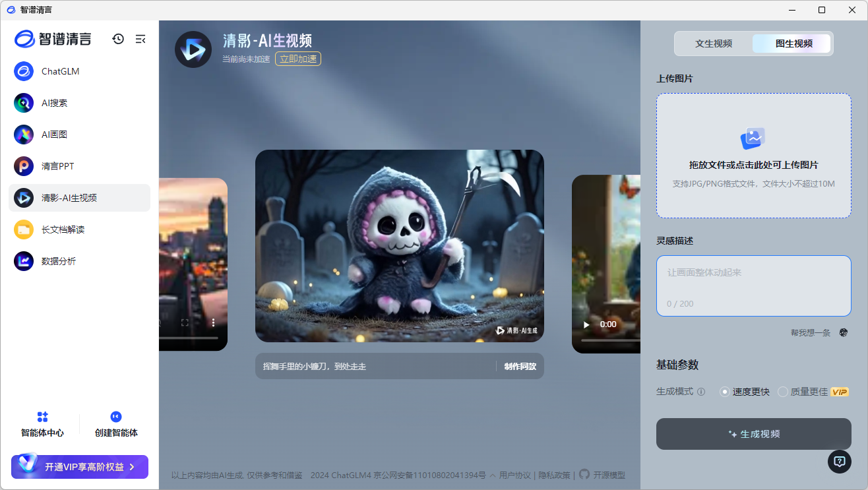Open 数据分析 in the sidebar

[x=79, y=261]
